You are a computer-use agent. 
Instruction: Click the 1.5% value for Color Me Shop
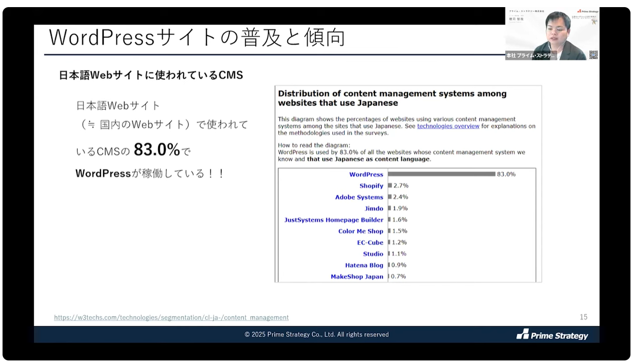pyautogui.click(x=400, y=231)
